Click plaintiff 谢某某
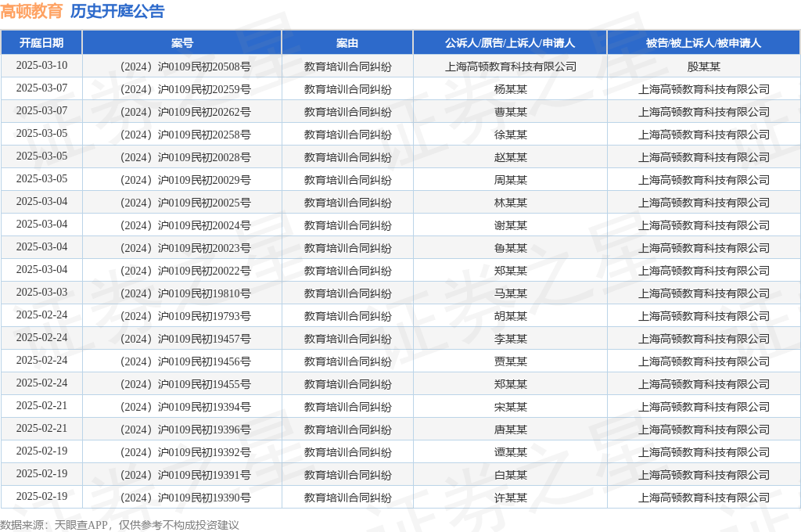801x532 pixels. (510, 225)
